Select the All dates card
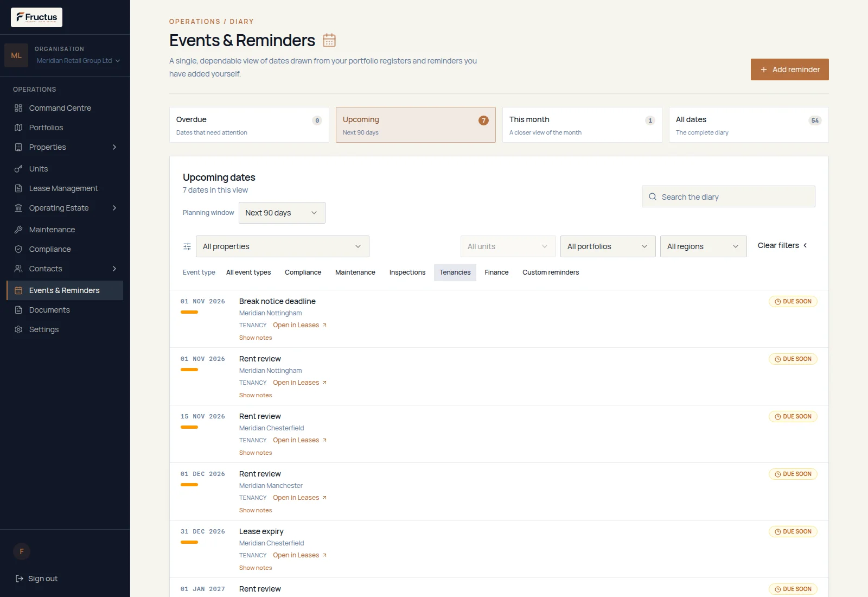 [749, 125]
